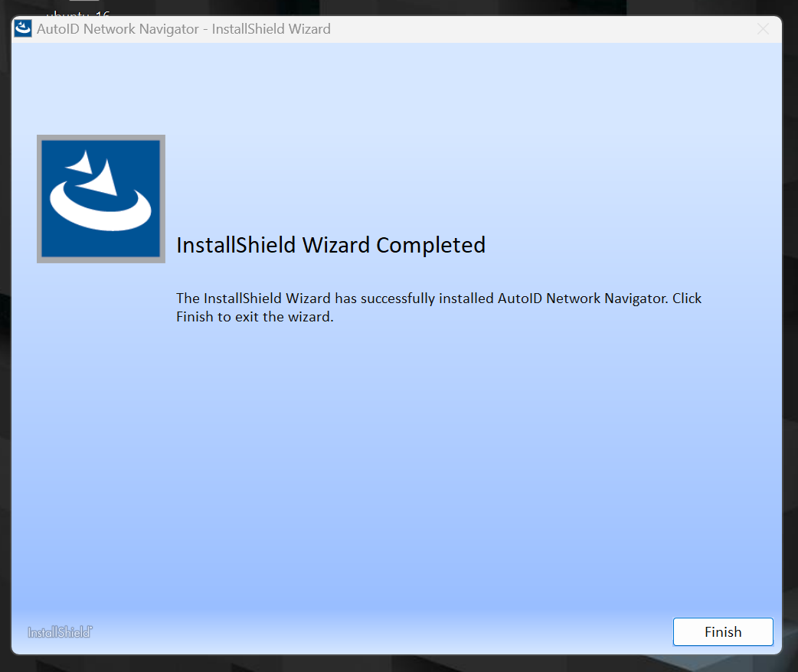
Task: Click the Finish button
Action: 723,631
